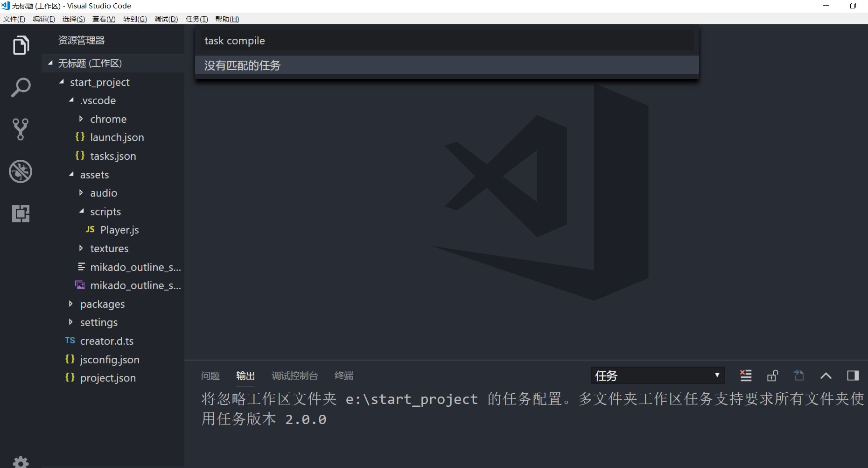Open the Explorer view in activity bar
The image size is (868, 468).
pyautogui.click(x=21, y=45)
